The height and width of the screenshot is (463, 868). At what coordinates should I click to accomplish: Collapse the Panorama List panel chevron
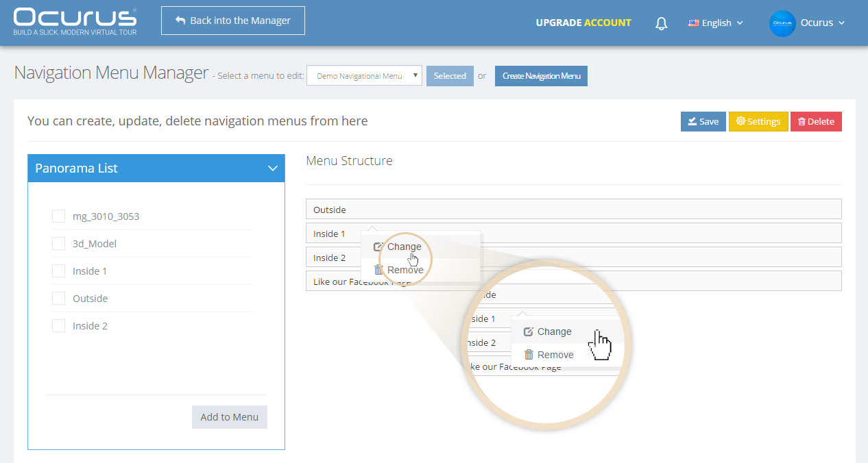pos(272,168)
